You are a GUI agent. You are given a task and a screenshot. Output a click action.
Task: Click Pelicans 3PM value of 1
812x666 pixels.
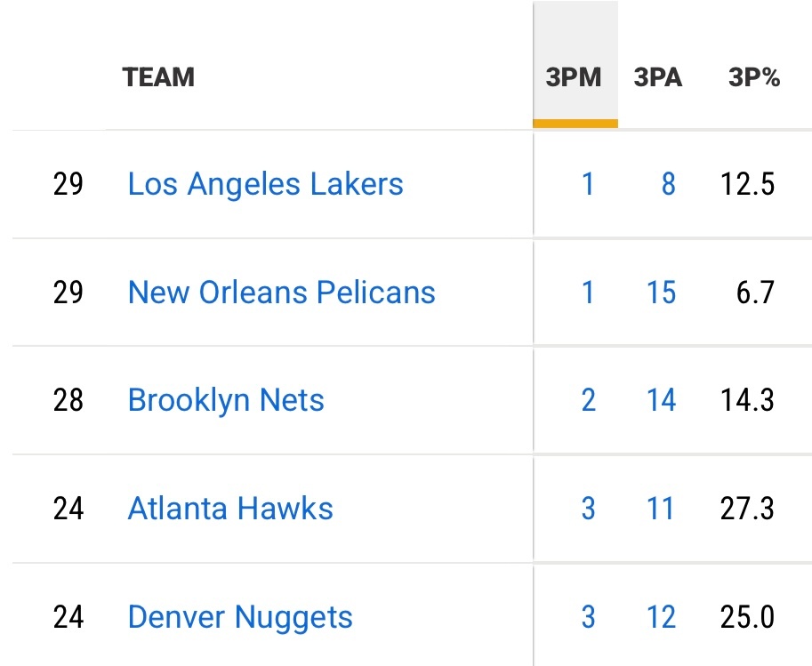pyautogui.click(x=588, y=293)
